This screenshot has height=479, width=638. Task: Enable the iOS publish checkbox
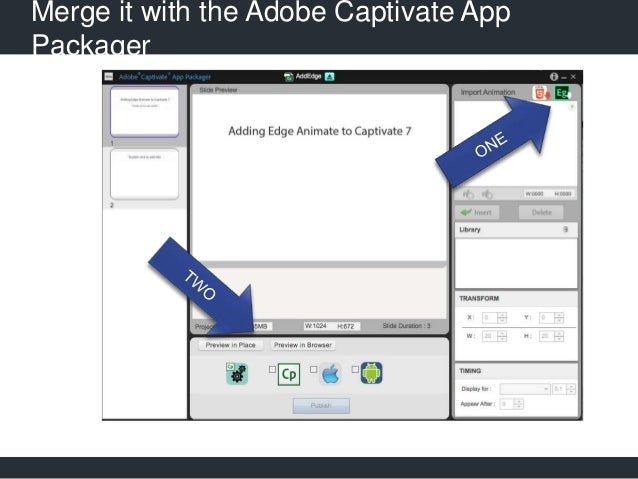pos(313,370)
